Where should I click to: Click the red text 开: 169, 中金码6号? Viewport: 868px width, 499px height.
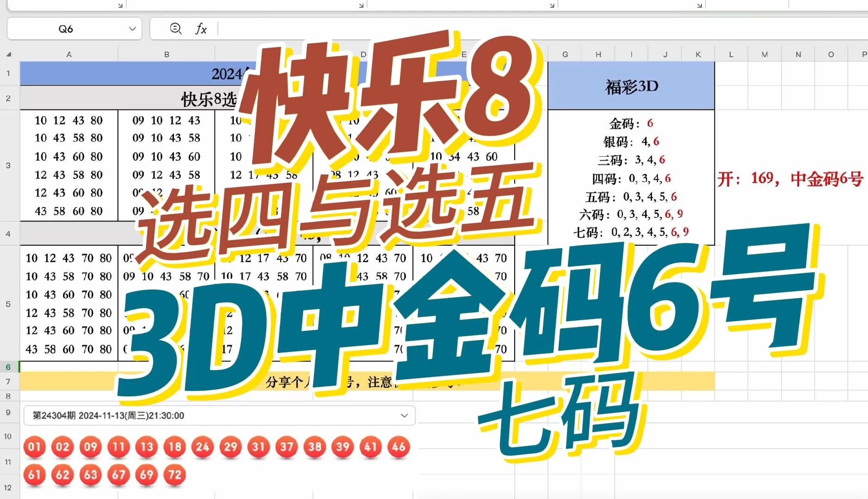pos(790,179)
